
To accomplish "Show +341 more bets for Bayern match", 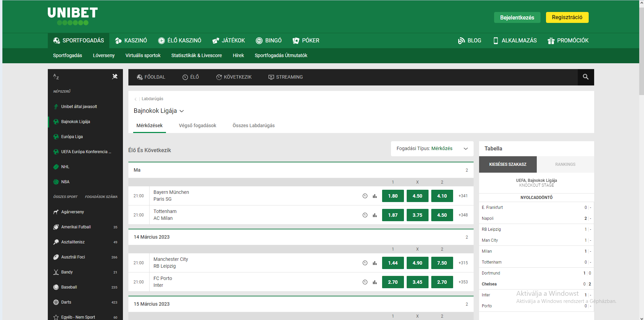I will point(463,196).
